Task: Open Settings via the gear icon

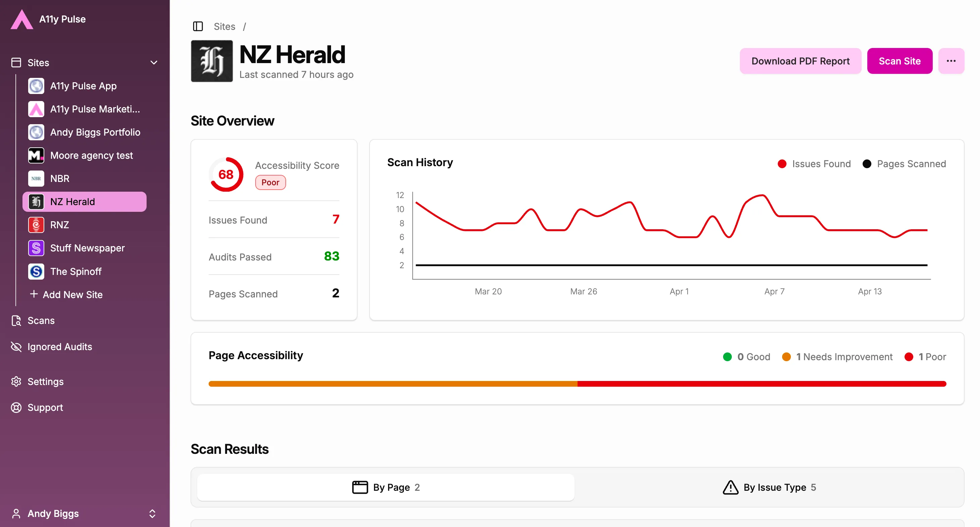Action: (17, 381)
